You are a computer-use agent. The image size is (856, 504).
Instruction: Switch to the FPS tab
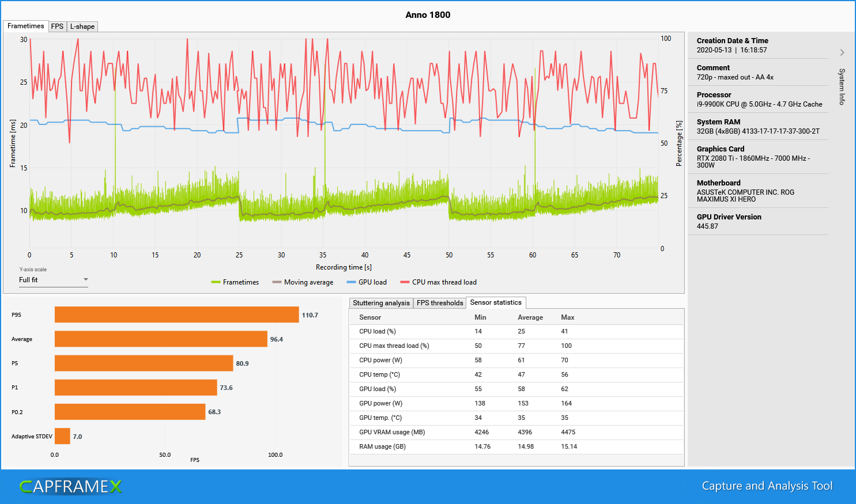(x=57, y=26)
